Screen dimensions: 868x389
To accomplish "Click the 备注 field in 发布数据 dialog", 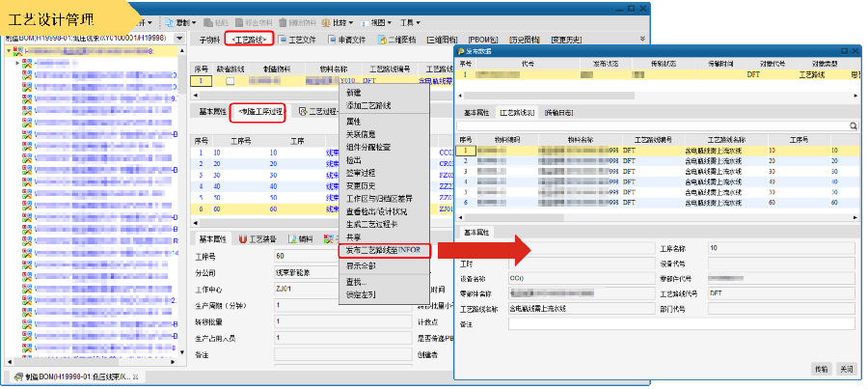I will click(x=682, y=323).
